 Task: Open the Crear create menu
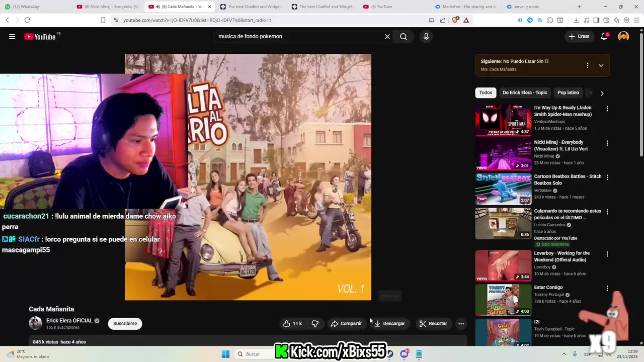coord(579,36)
